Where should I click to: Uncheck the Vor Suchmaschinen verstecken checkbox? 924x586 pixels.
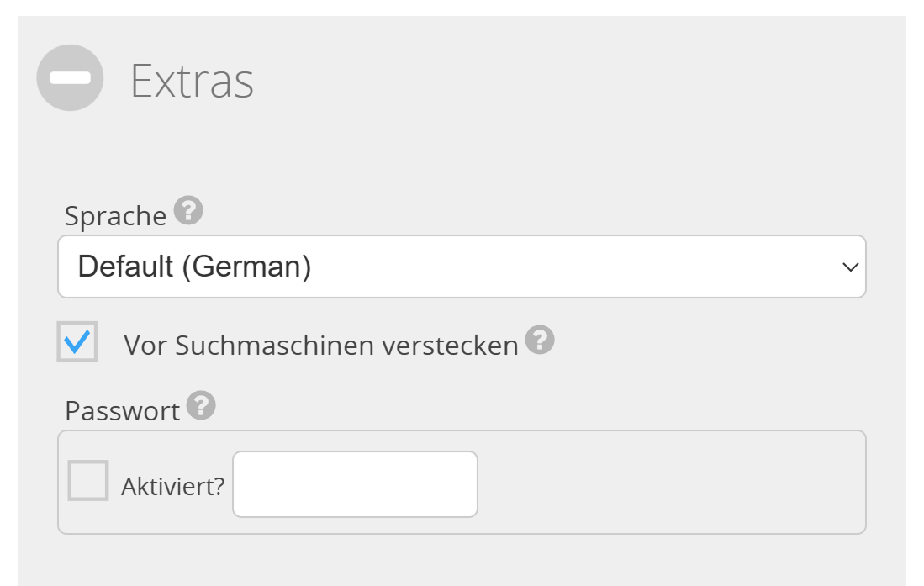coord(77,342)
